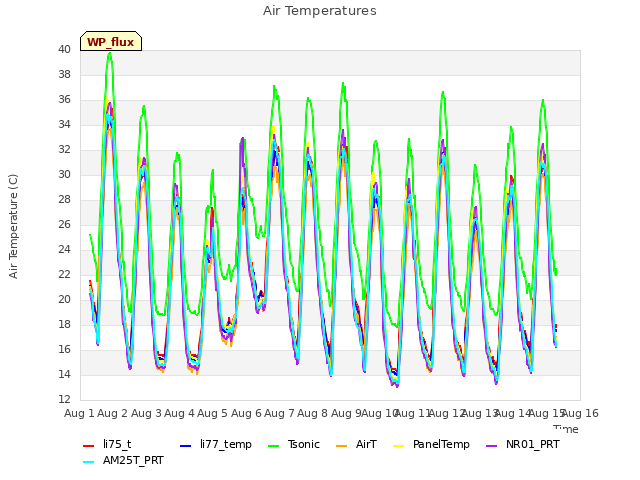Screen dimensions: 640x480
Task: Click the WP_flux annotation box
Action: (111, 41)
